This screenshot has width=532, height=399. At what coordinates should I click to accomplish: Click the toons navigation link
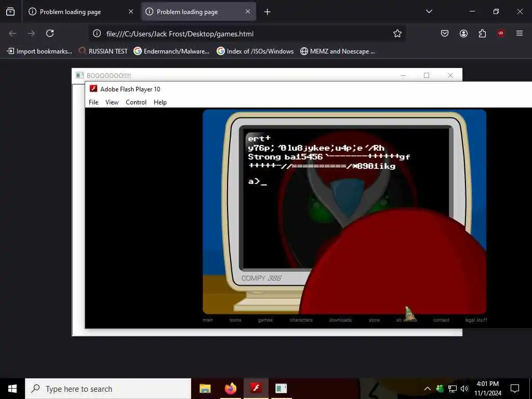point(235,320)
